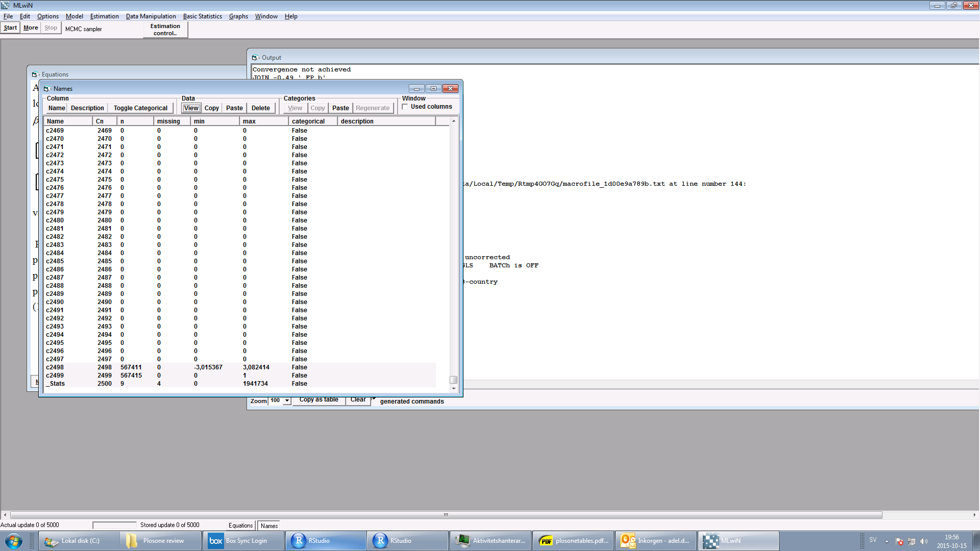980x551 pixels.
Task: Open the Estimation control dialog
Action: tap(165, 30)
